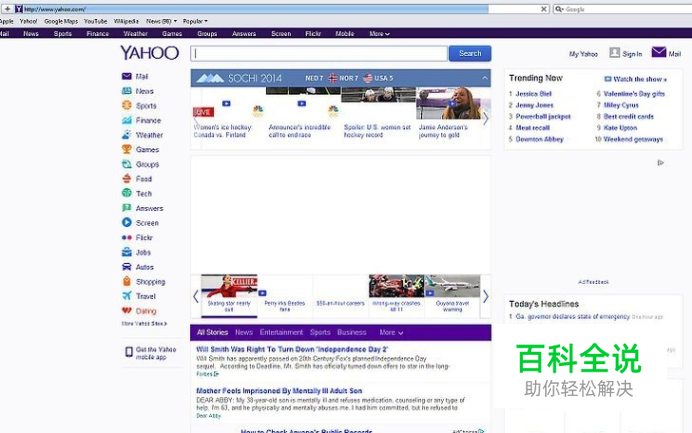Viewport: 692px width, 433px height.
Task: Select the All Stories tab
Action: click(212, 332)
